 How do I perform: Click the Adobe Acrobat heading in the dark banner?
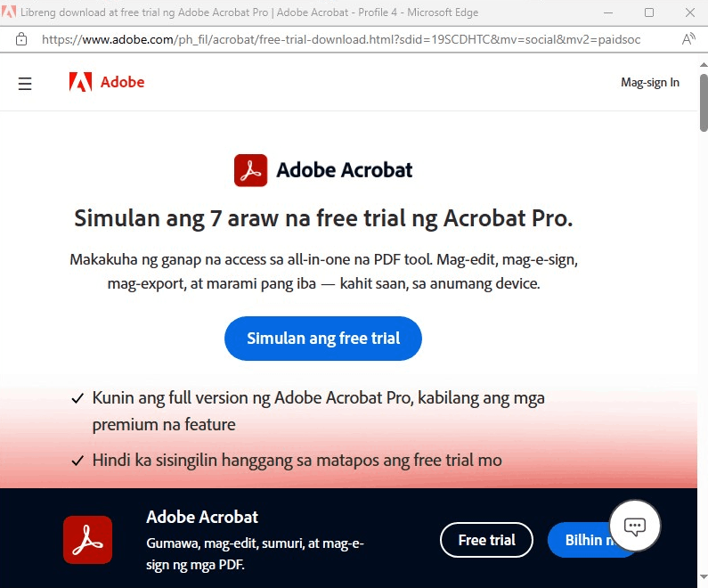[x=202, y=517]
